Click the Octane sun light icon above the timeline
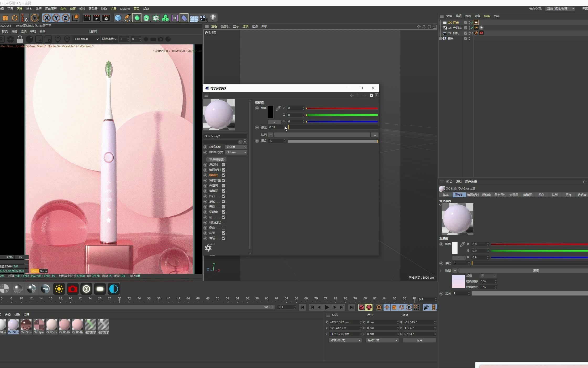 [59, 289]
